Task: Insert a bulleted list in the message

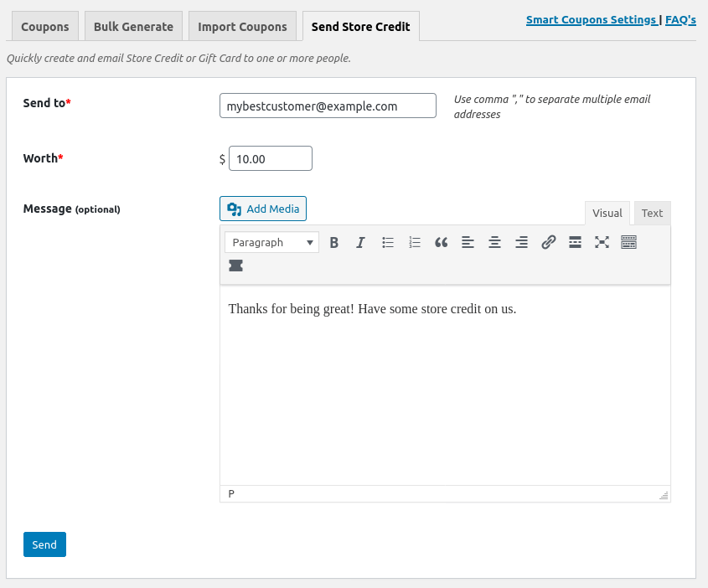Action: [x=388, y=243]
